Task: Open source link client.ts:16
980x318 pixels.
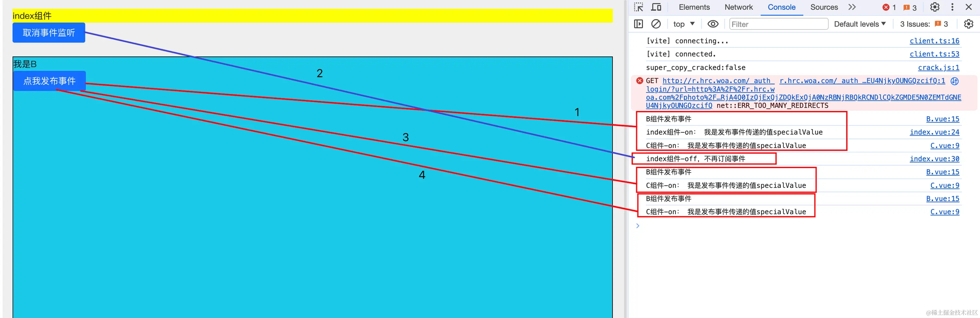Action: pyautogui.click(x=934, y=41)
